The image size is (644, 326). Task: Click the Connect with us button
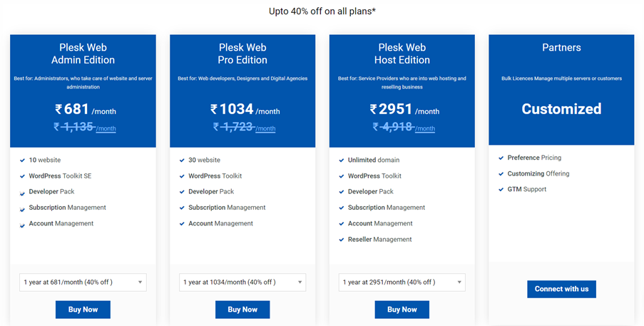pos(561,289)
